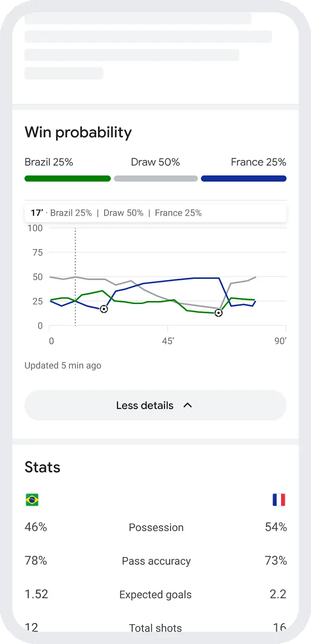The width and height of the screenshot is (311, 644).
Task: Click the Expected goals stat row label
Action: click(x=155, y=594)
